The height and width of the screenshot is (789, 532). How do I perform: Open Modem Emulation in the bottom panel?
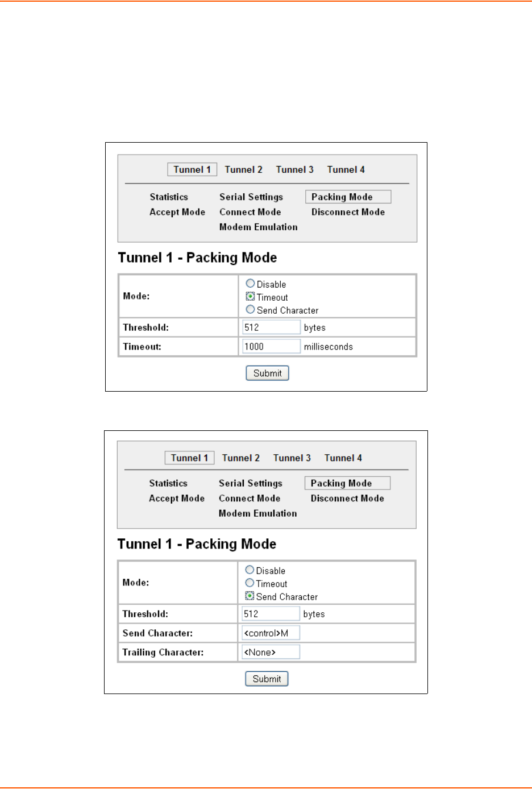[257, 513]
